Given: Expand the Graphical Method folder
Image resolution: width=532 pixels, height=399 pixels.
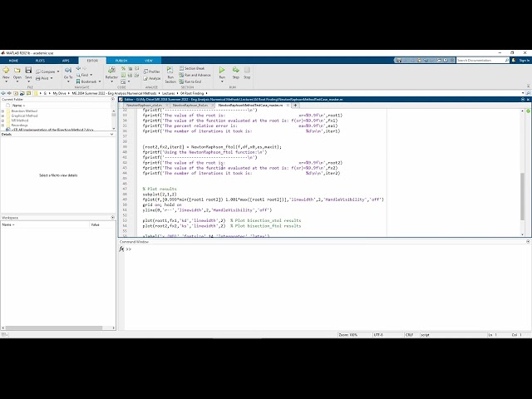Looking at the screenshot, I should [2, 116].
